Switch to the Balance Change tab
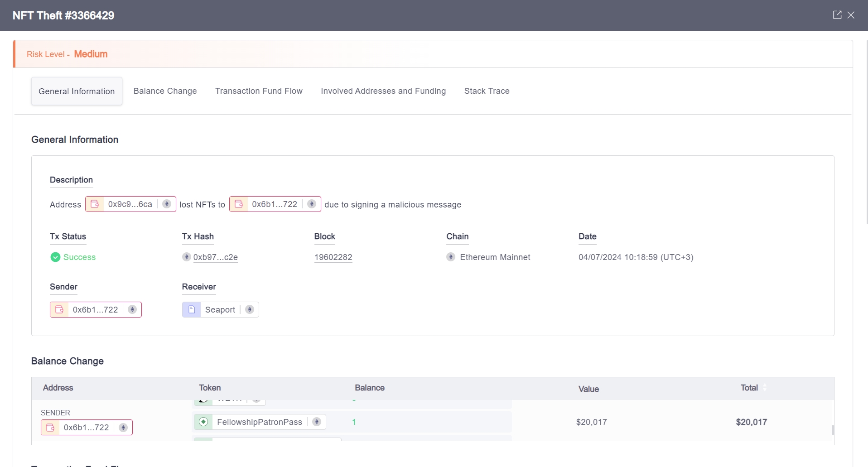This screenshot has height=467, width=868. (165, 91)
